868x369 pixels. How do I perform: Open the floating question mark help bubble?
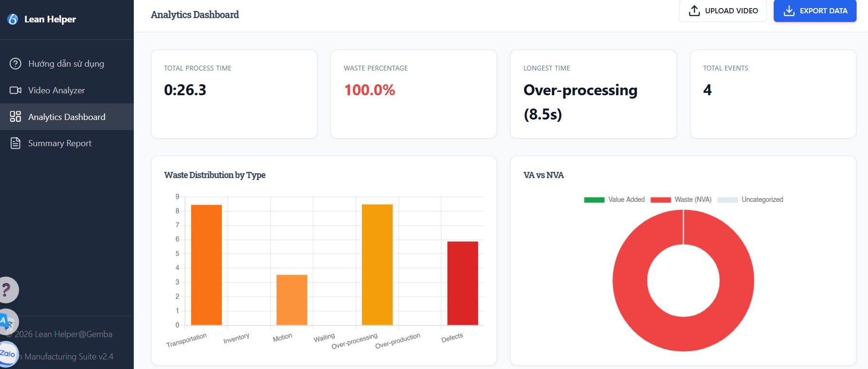(7, 289)
